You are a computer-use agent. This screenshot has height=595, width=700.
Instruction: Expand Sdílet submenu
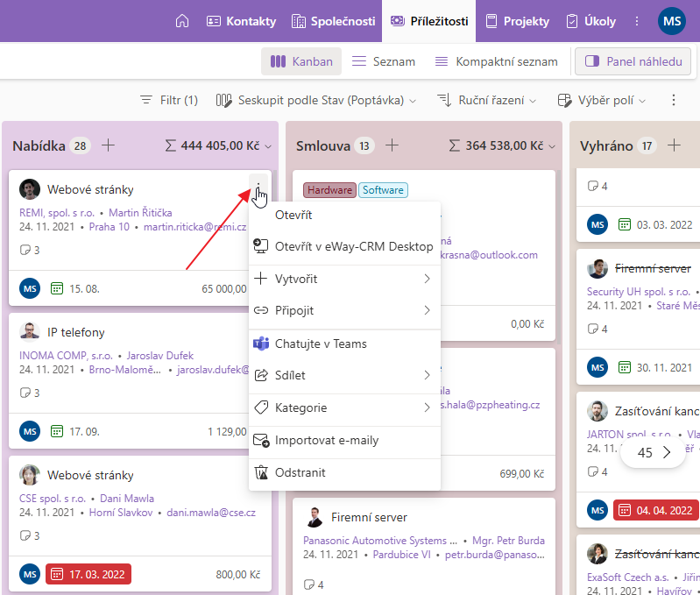tap(344, 375)
